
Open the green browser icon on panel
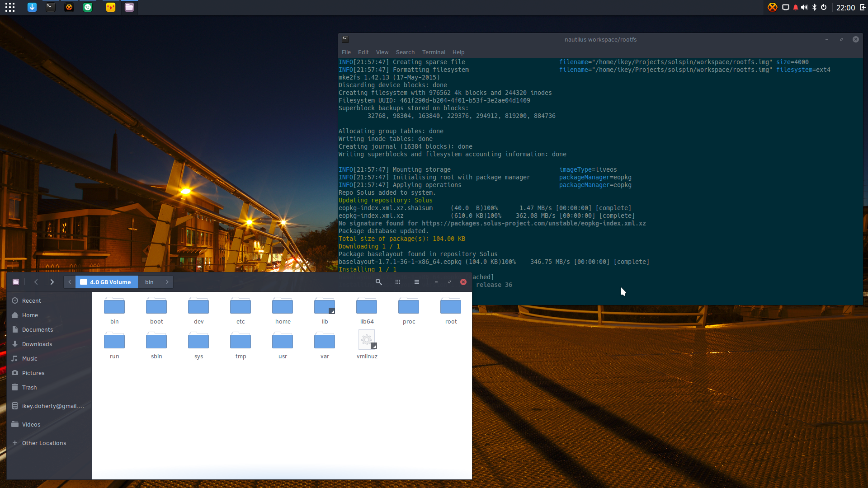tap(88, 7)
